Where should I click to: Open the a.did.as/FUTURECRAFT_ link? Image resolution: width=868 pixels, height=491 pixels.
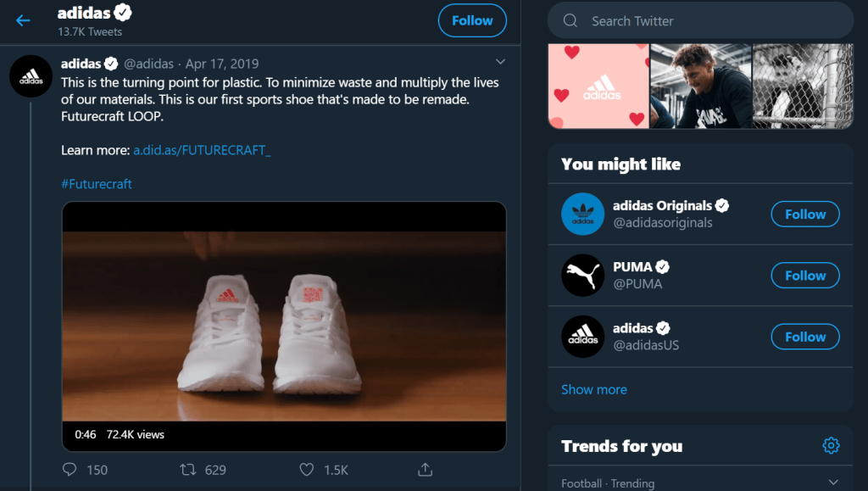pyautogui.click(x=202, y=150)
